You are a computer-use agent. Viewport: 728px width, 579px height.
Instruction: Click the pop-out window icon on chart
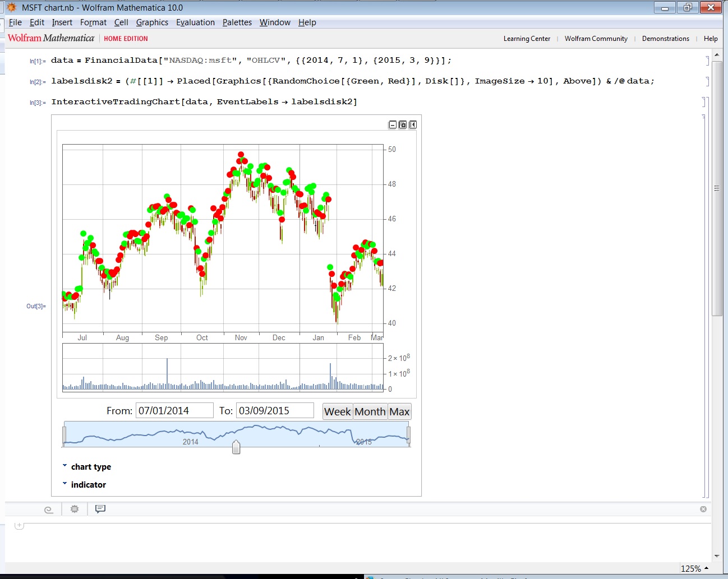[x=403, y=124]
